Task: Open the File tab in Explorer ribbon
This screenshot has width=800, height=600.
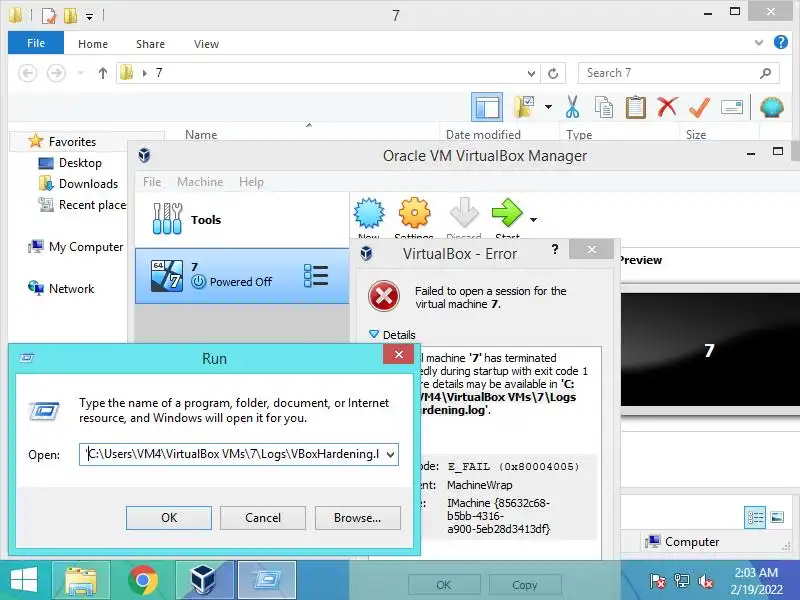Action: (36, 43)
